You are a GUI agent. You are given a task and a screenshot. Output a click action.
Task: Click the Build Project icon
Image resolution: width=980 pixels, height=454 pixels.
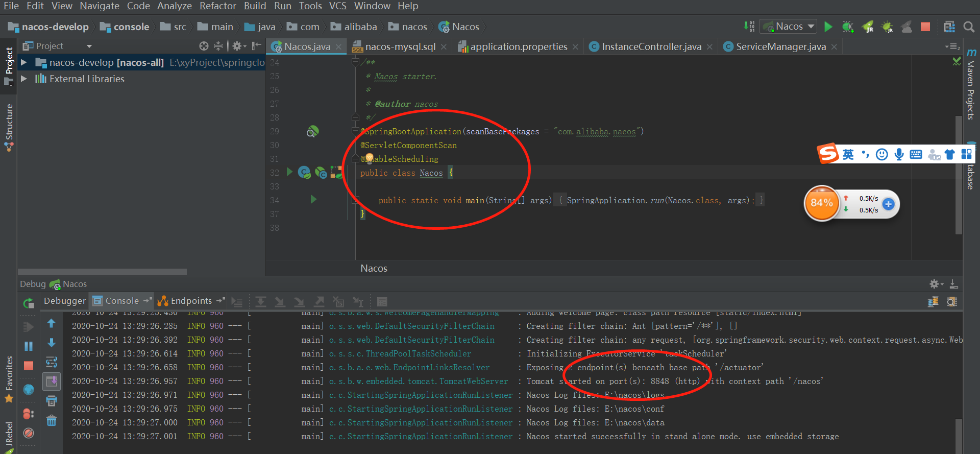(749, 27)
